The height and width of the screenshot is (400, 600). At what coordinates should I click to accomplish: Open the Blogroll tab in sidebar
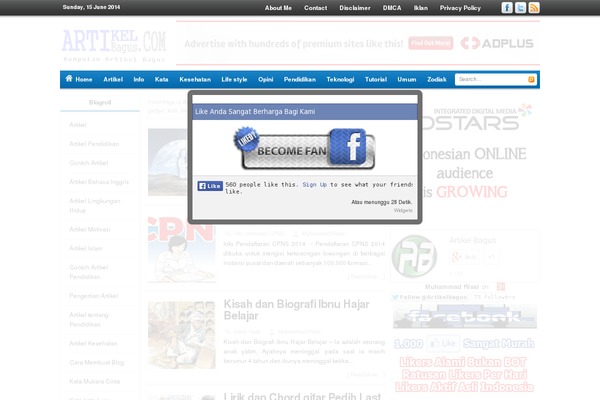pos(100,103)
